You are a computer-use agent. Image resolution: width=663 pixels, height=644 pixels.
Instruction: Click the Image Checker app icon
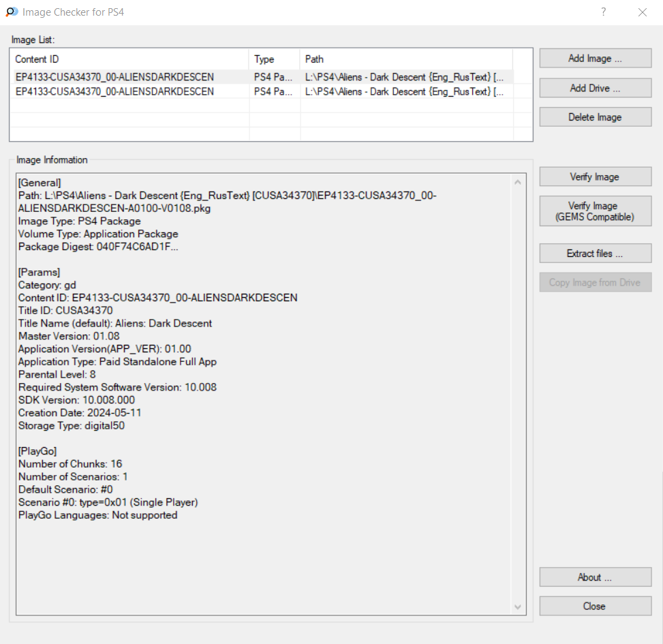[x=12, y=12]
